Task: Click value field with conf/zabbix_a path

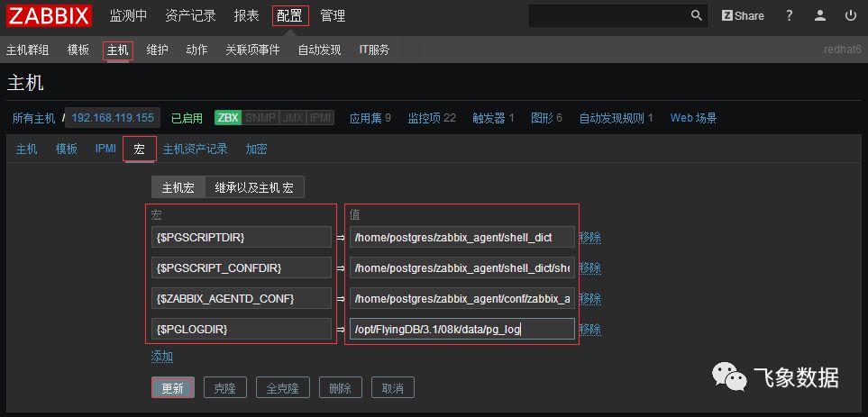Action: coord(462,299)
